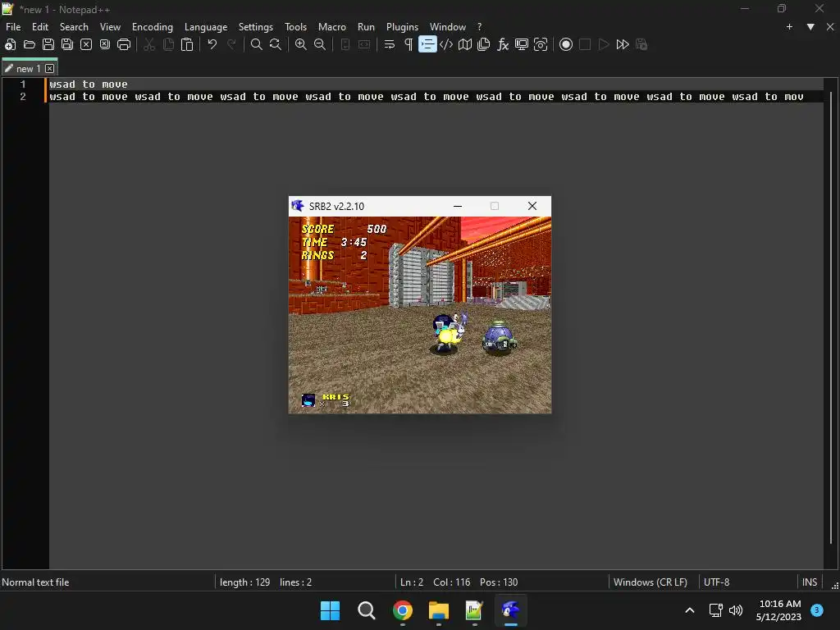This screenshot has height=630, width=840.
Task: Toggle word wrap in toolbar
Action: (x=390, y=44)
